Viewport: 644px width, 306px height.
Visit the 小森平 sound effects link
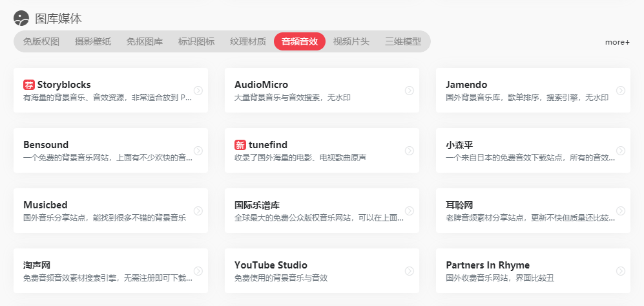coord(459,145)
